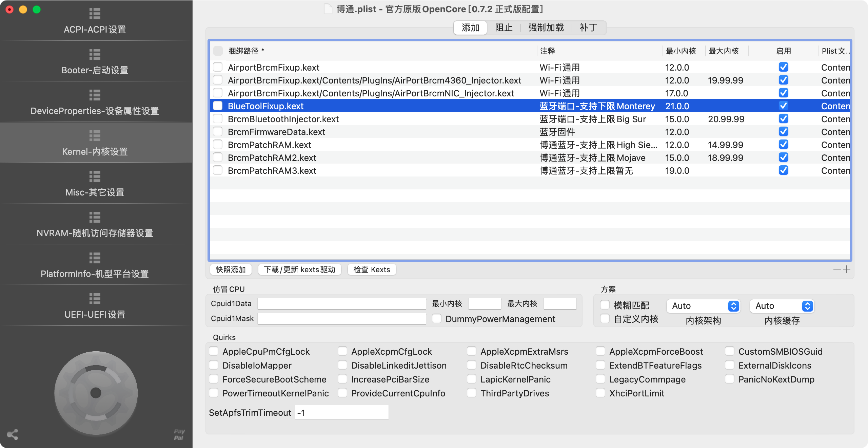
Task: Select the UEFI settings list icon
Action: point(95,299)
